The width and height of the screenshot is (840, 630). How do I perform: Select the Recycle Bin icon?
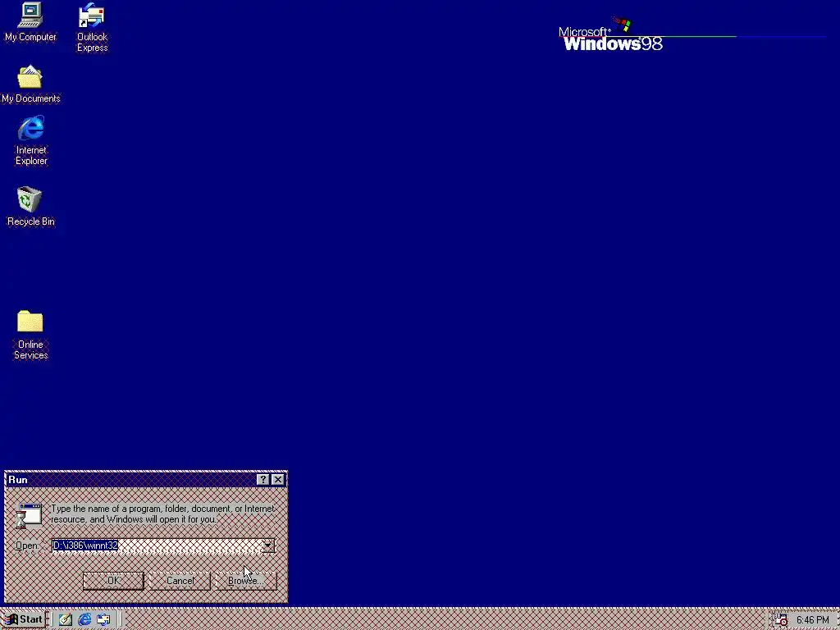[30, 206]
